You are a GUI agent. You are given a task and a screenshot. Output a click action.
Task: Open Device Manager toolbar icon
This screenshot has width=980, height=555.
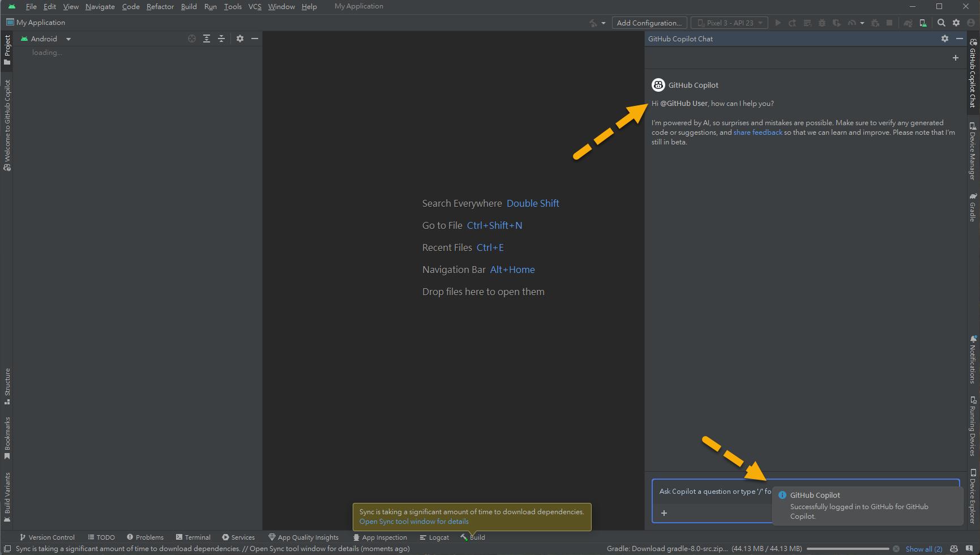click(923, 23)
